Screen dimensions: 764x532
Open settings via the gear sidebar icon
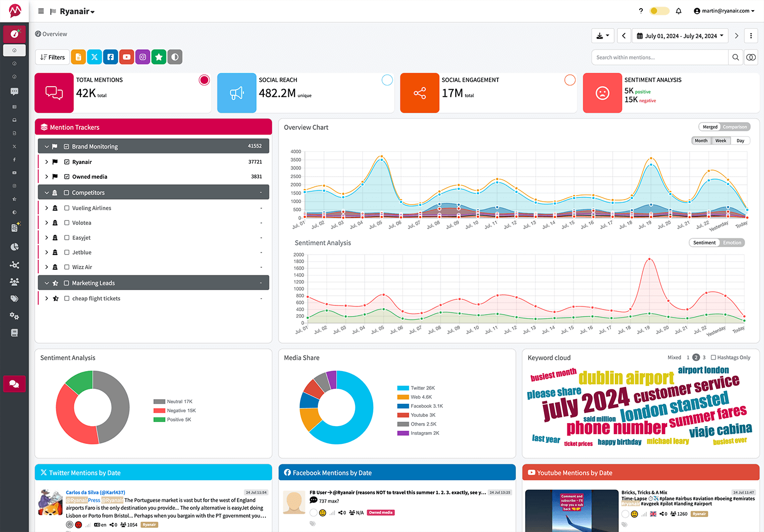click(x=14, y=316)
